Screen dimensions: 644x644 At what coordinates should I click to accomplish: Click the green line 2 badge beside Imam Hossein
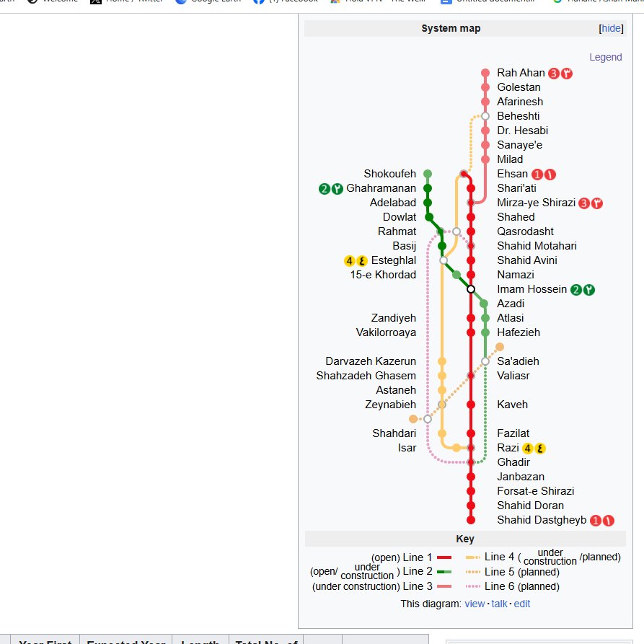pos(576,290)
